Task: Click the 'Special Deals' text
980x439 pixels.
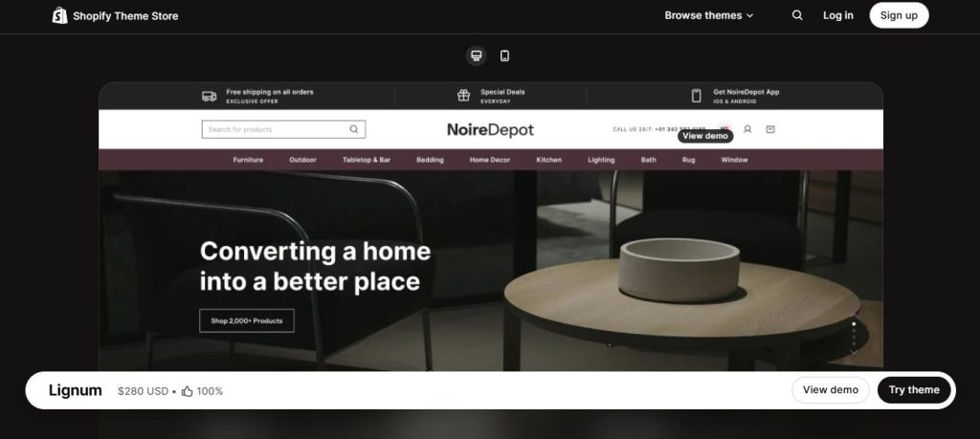Action: 502,92
